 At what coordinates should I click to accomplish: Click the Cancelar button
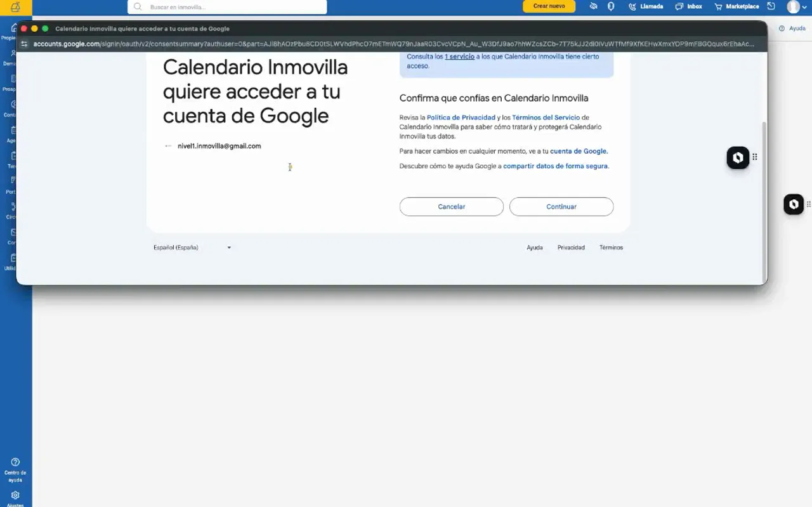click(x=452, y=207)
